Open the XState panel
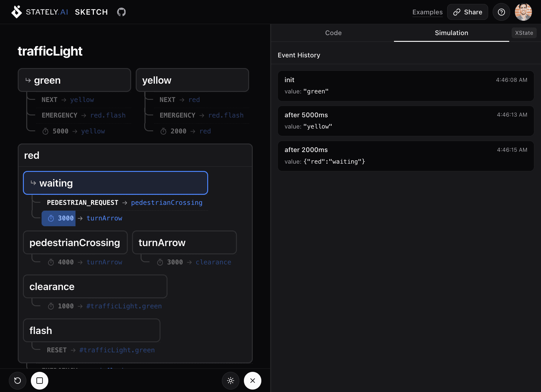 524,33
